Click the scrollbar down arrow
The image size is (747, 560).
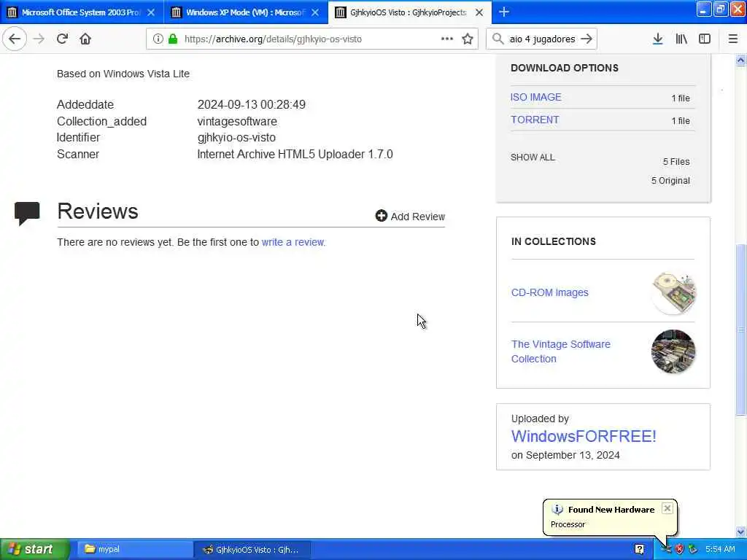pyautogui.click(x=740, y=532)
